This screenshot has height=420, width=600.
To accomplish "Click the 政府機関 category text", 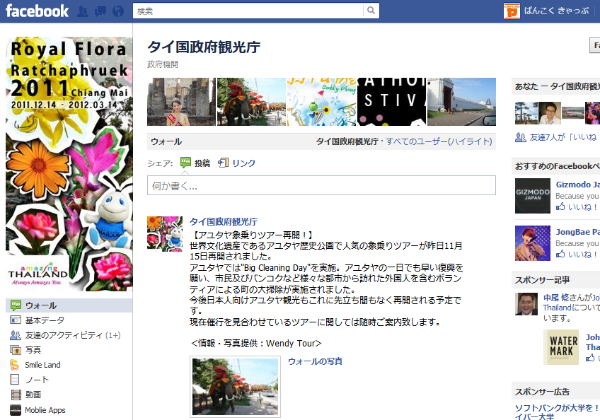I will [163, 64].
